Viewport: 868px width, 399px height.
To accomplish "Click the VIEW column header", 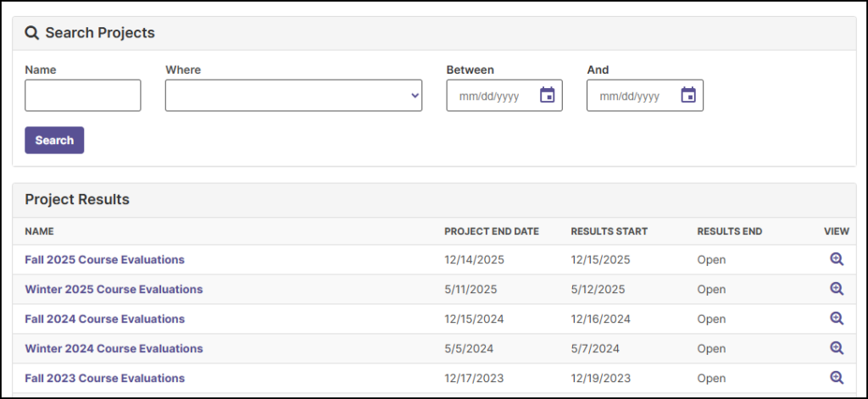I will 837,231.
